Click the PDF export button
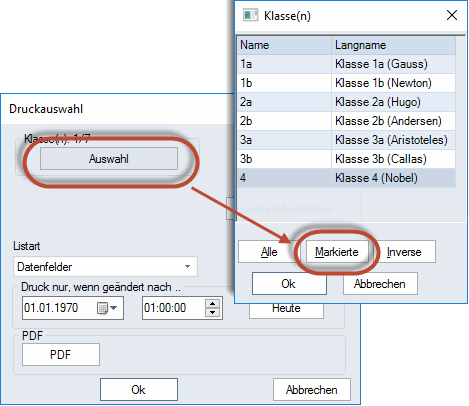 [x=61, y=354]
